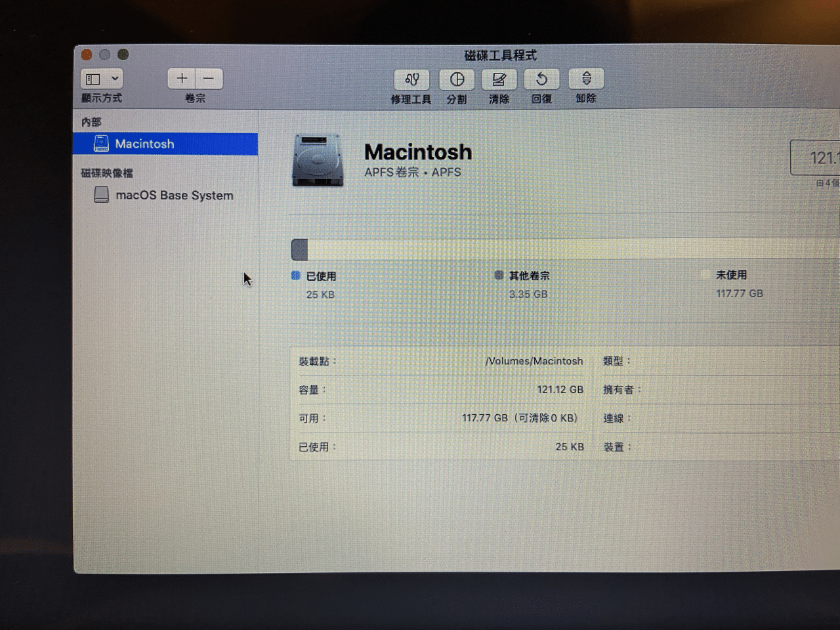Click the 25 KB used value under 已使用
Image resolution: width=840 pixels, height=630 pixels.
(x=320, y=295)
